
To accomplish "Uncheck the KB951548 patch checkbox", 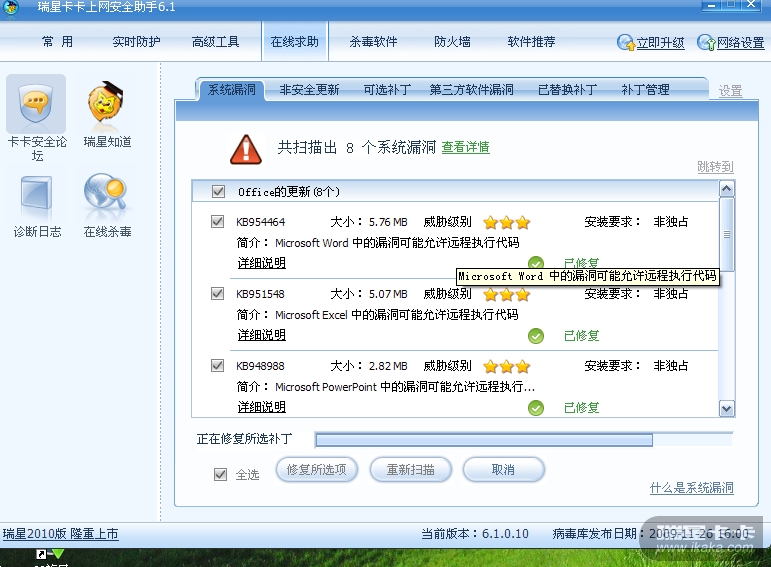I will click(x=217, y=294).
